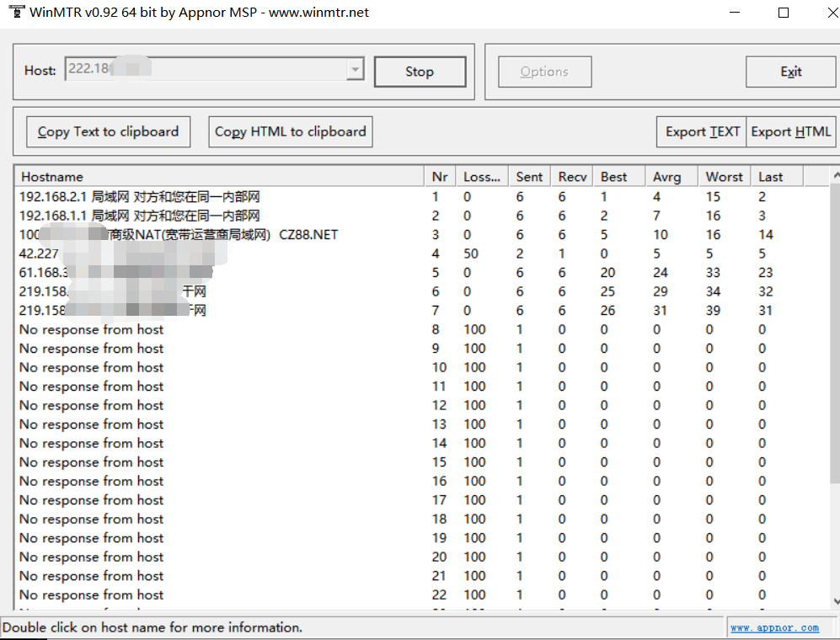
Task: Click the Options button
Action: tap(544, 72)
